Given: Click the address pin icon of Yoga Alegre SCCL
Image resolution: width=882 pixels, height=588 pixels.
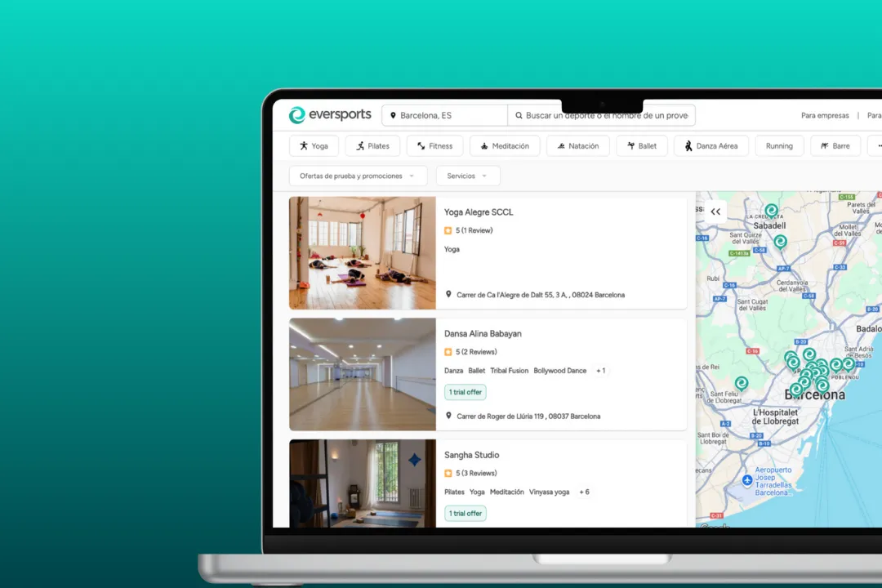Looking at the screenshot, I should coord(448,294).
